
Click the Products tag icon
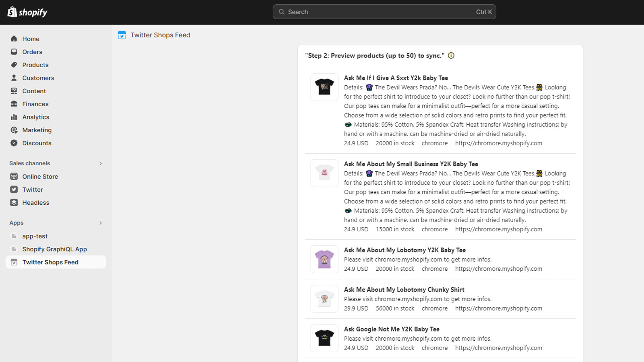pyautogui.click(x=14, y=65)
